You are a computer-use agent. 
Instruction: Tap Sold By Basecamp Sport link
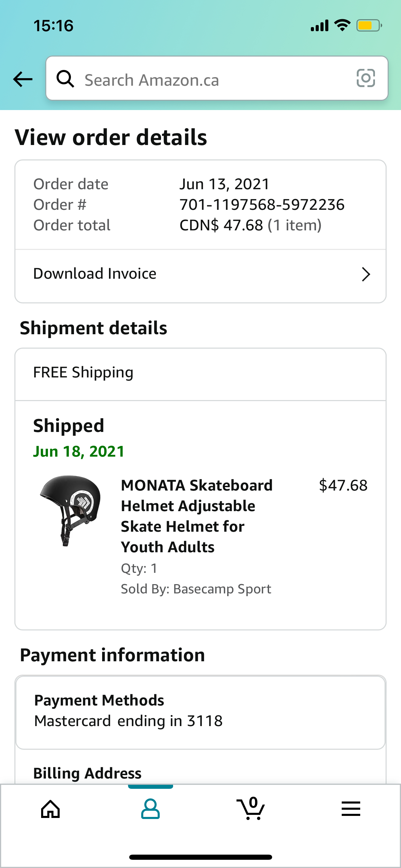196,589
